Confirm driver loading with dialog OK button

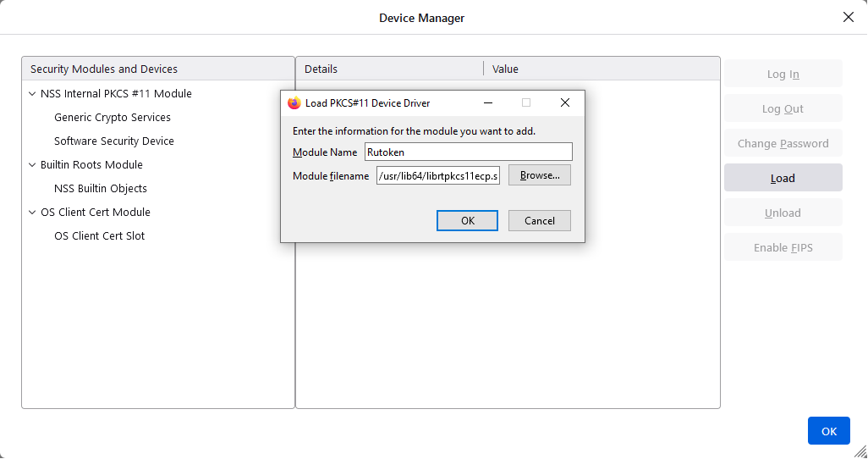[x=468, y=221]
